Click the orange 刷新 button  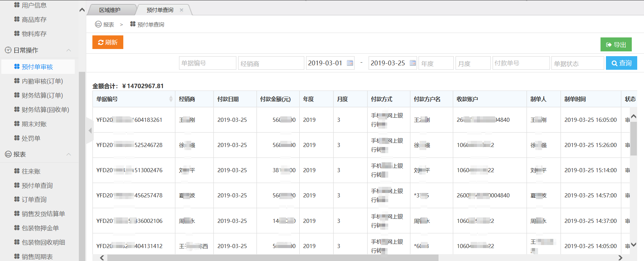point(108,42)
